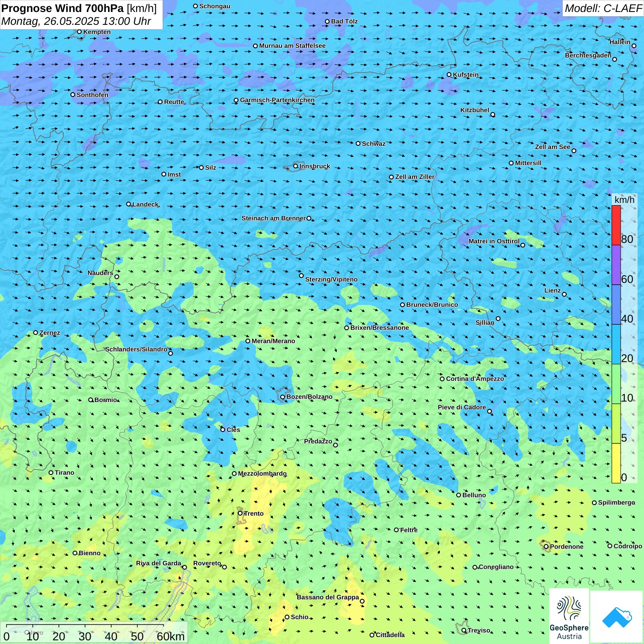Click the 'Murnau am Staffelsee' label
Screen dimensions: 644x644
(292, 46)
